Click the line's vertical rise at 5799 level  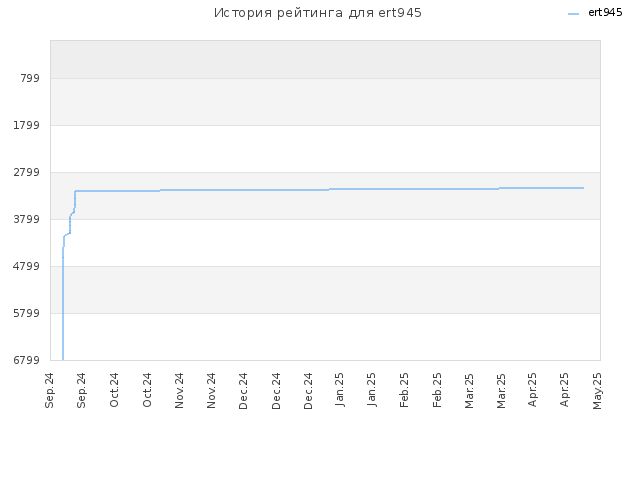pyautogui.click(x=63, y=313)
